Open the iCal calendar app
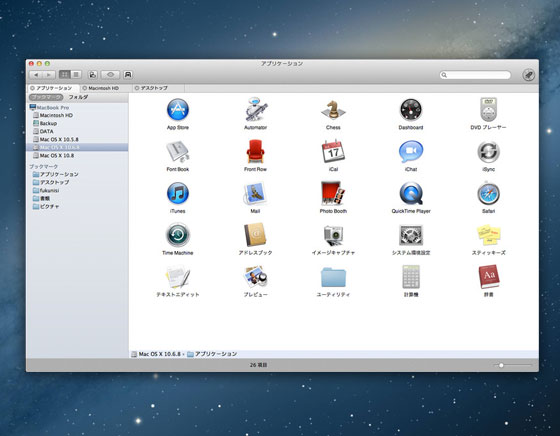560x436 pixels. [x=333, y=151]
